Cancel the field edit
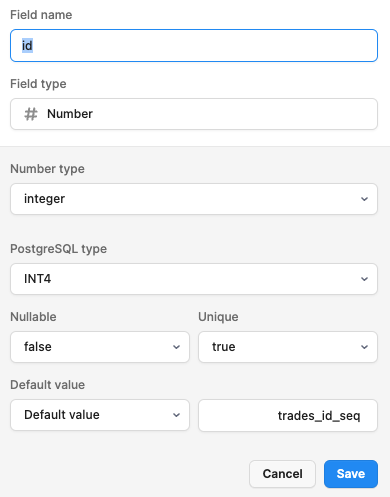 tap(282, 474)
